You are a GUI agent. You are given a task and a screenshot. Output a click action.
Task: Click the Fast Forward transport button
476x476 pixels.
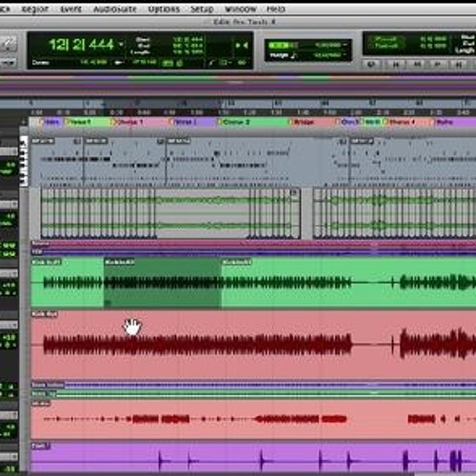click(x=438, y=65)
